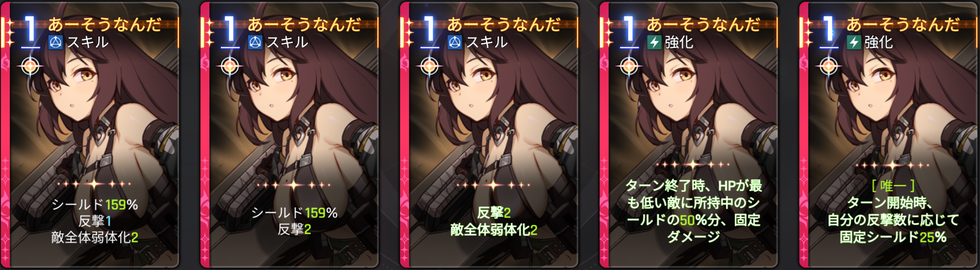
Task: Click the crosshair icon on second card
Action: [230, 67]
